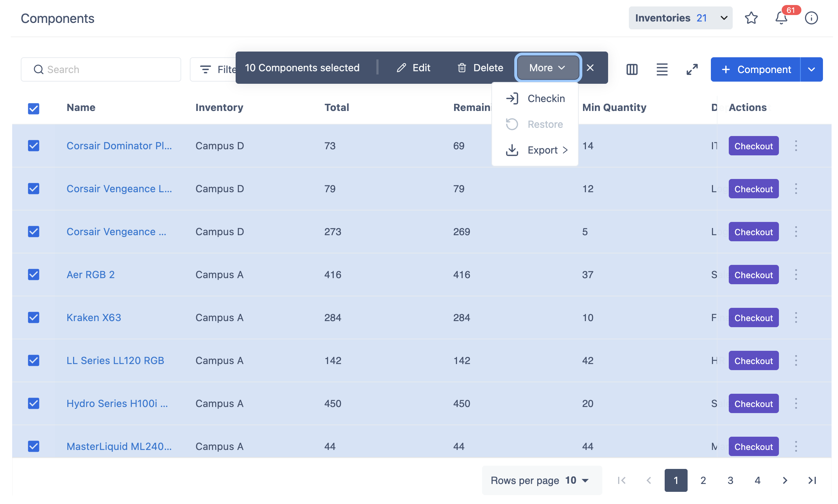Deselect the Kraken X63 row checkbox
The width and height of the screenshot is (838, 504).
tap(34, 318)
